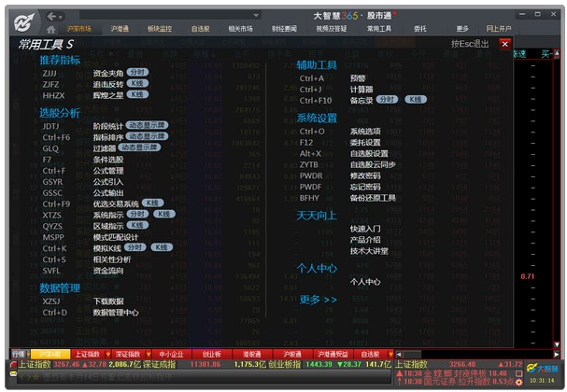This screenshot has height=392, width=567.
Task: Select the 沪深A股 bottom tab
Action: tap(50, 354)
